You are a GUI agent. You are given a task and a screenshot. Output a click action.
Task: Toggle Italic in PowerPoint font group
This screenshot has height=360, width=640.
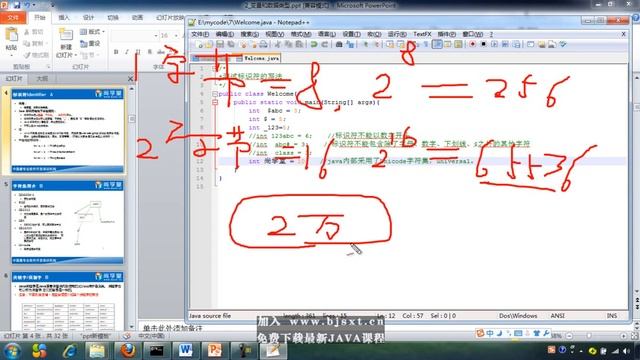[x=127, y=52]
